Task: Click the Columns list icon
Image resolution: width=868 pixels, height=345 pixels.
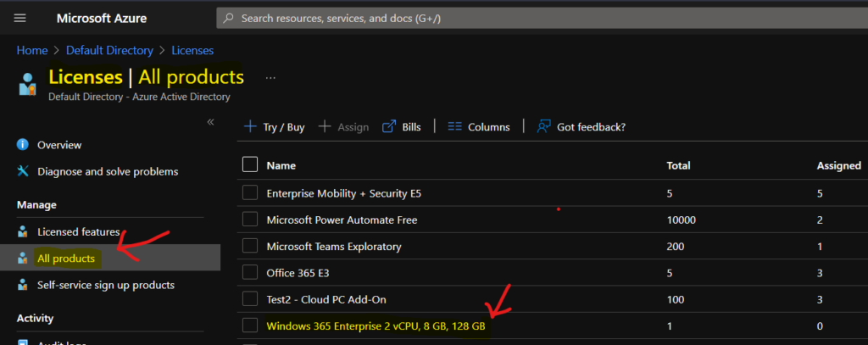Action: pyautogui.click(x=454, y=127)
